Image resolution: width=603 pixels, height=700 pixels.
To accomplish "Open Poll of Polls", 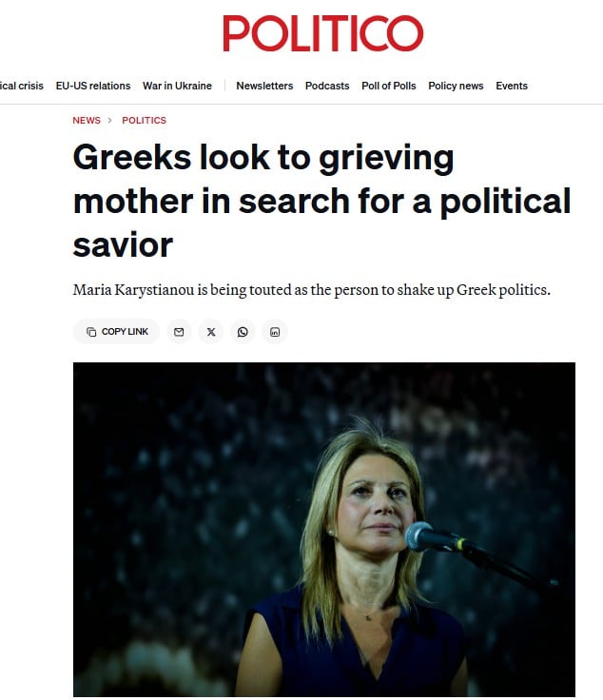I will click(x=389, y=86).
